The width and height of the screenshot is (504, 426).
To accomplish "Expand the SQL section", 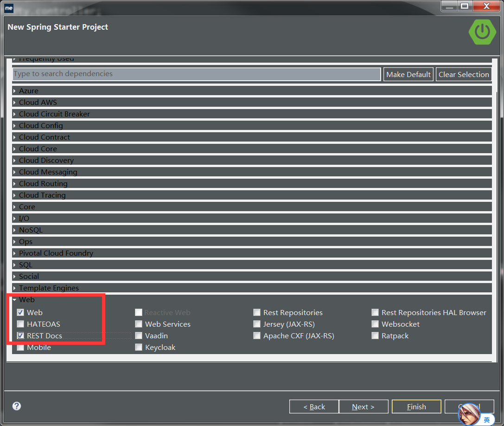I will point(252,265).
